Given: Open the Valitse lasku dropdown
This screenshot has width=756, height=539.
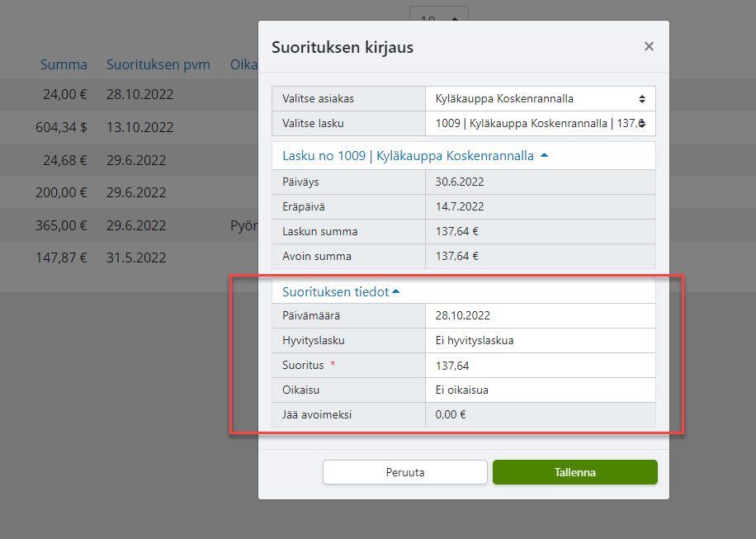Looking at the screenshot, I should coord(540,124).
